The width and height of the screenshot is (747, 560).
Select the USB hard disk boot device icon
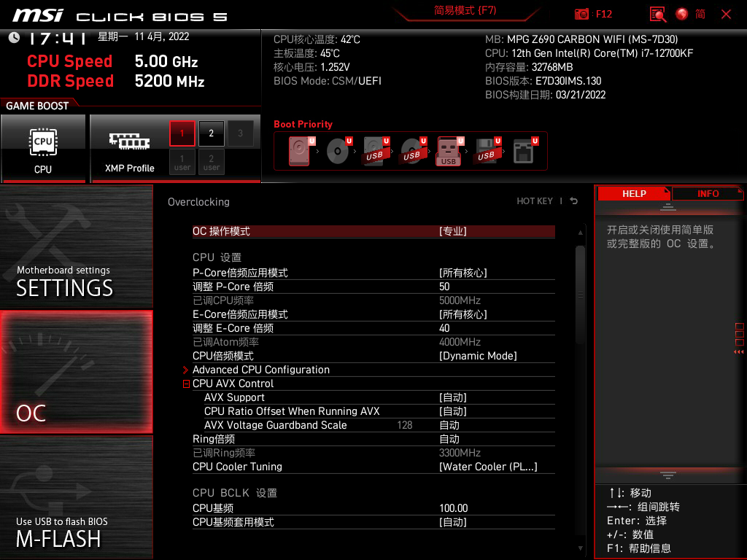[376, 151]
